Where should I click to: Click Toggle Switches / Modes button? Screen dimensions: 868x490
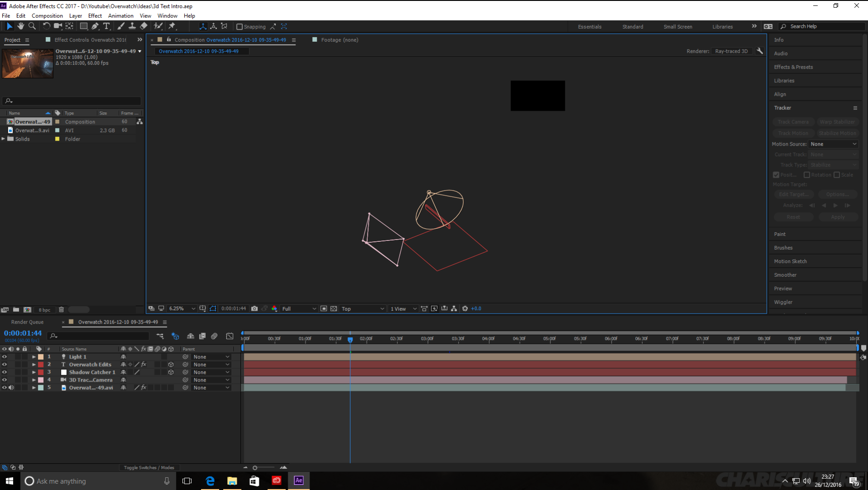click(149, 468)
